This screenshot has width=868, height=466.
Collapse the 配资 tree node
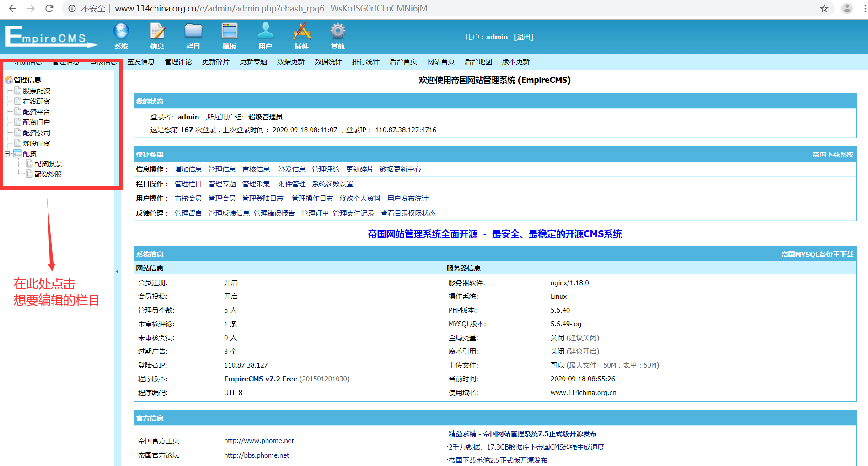tap(7, 154)
